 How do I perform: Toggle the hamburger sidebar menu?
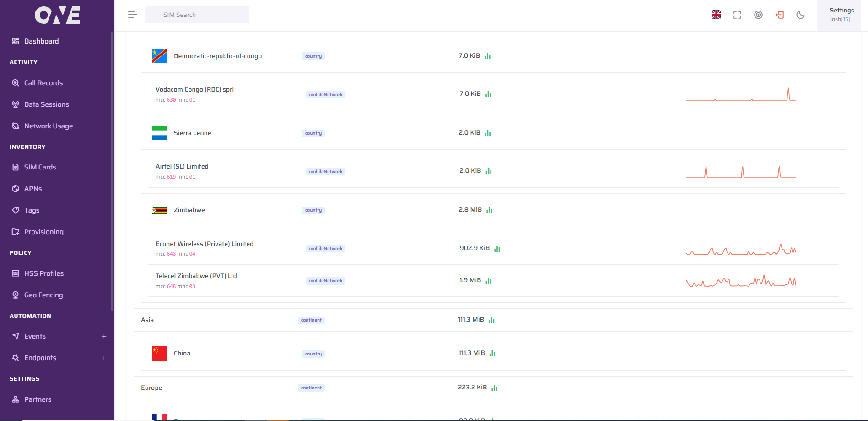(x=133, y=15)
